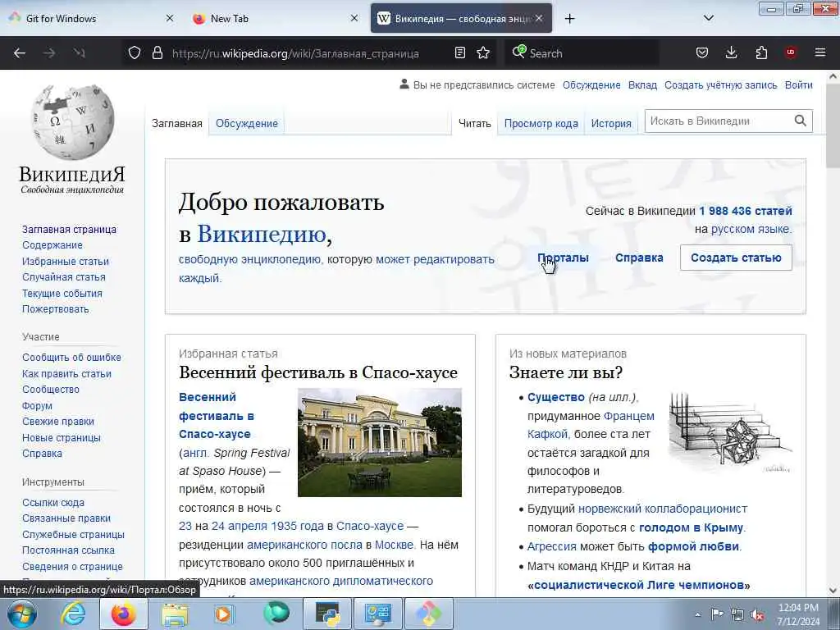Open the downloads arrow icon

731,53
